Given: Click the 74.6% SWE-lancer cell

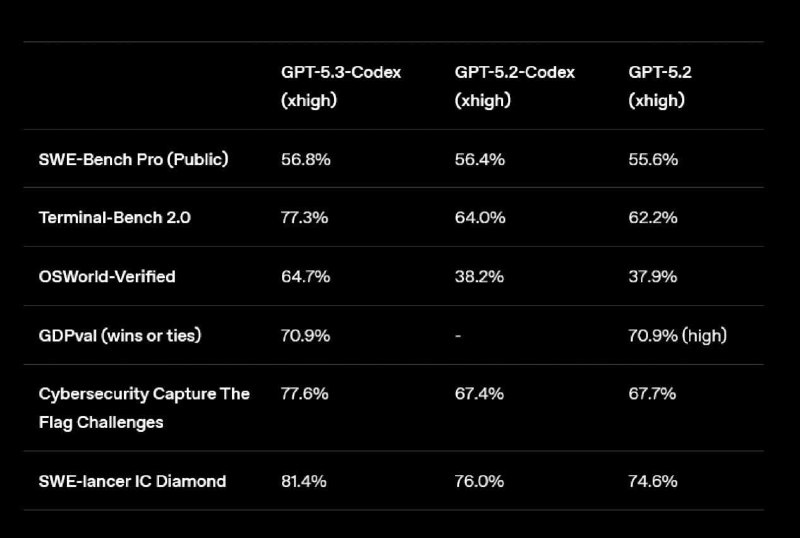Looking at the screenshot, I should coord(653,481).
